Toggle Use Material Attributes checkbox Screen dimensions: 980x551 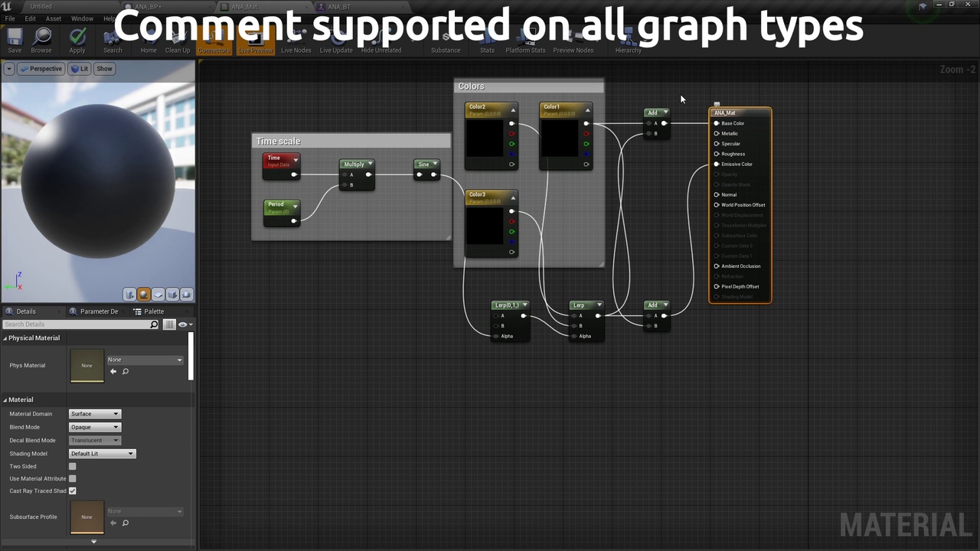(x=73, y=478)
